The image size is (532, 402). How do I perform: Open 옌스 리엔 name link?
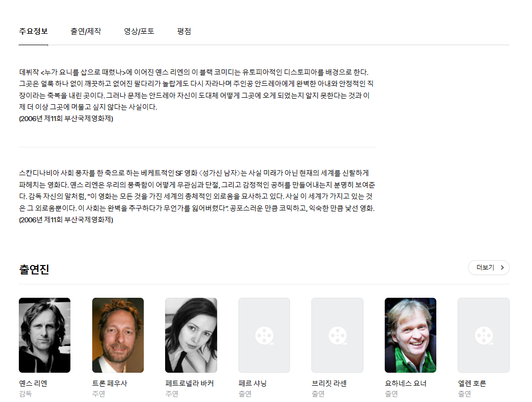[33, 383]
